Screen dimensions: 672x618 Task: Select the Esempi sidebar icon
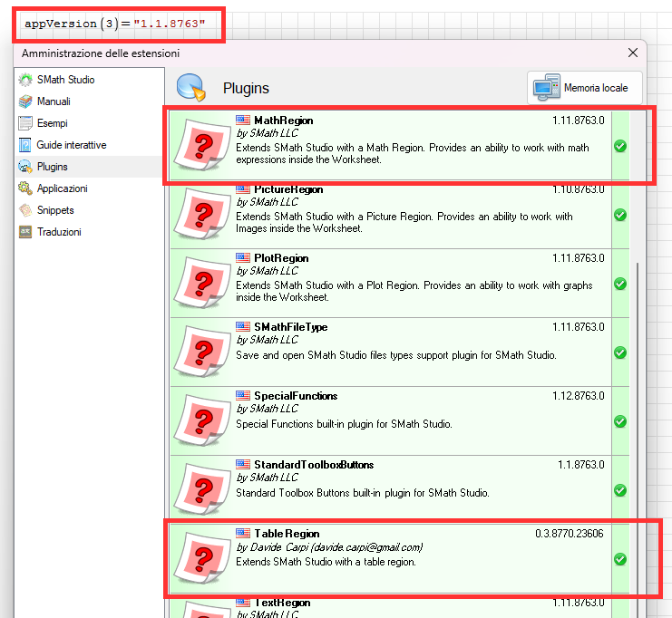coord(25,123)
